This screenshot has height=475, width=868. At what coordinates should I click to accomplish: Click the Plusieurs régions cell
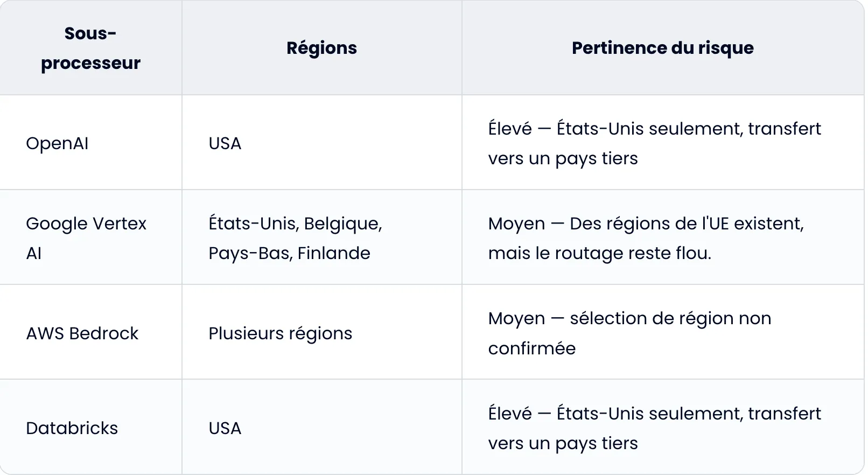coord(280,333)
